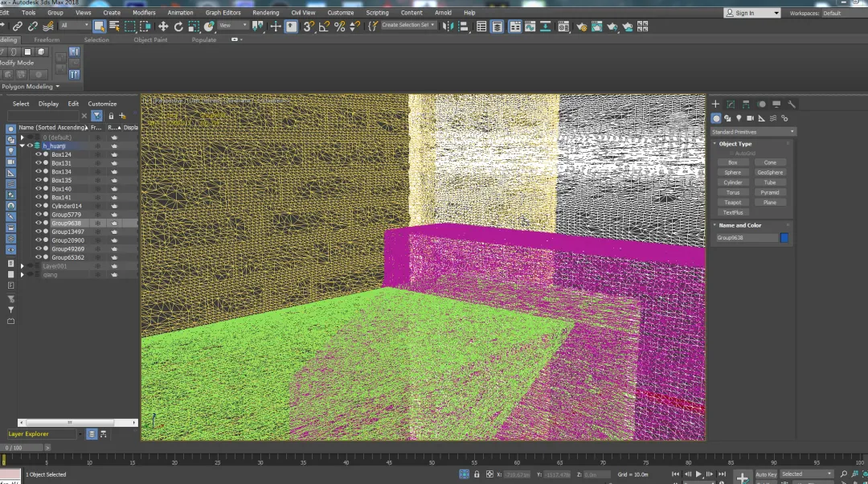Expand the Layer001 layer
Viewport: 868px width, 484px height.
click(x=23, y=266)
